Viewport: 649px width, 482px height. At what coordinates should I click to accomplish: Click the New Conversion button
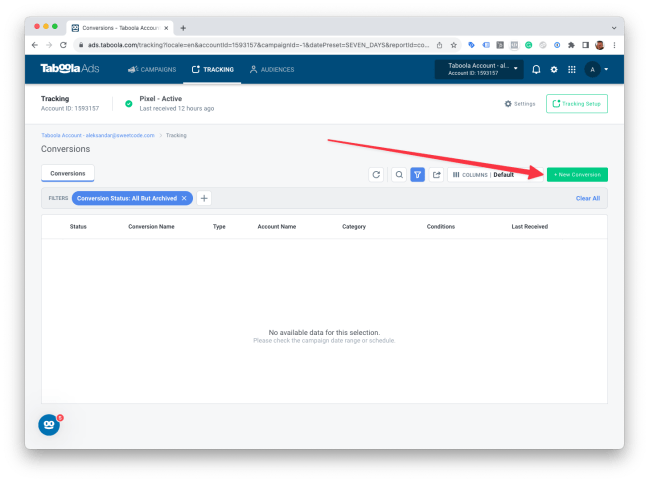[x=577, y=175]
